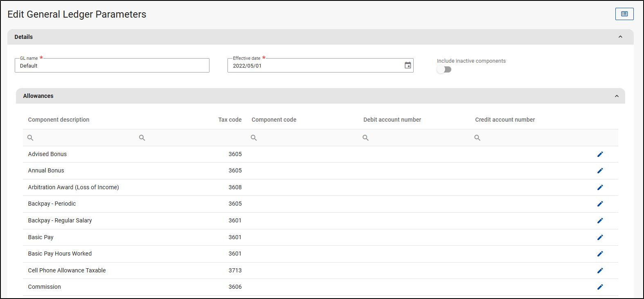This screenshot has width=644, height=299.
Task: Edit the Cell Phone Allowance Taxable row
Action: pos(600,271)
